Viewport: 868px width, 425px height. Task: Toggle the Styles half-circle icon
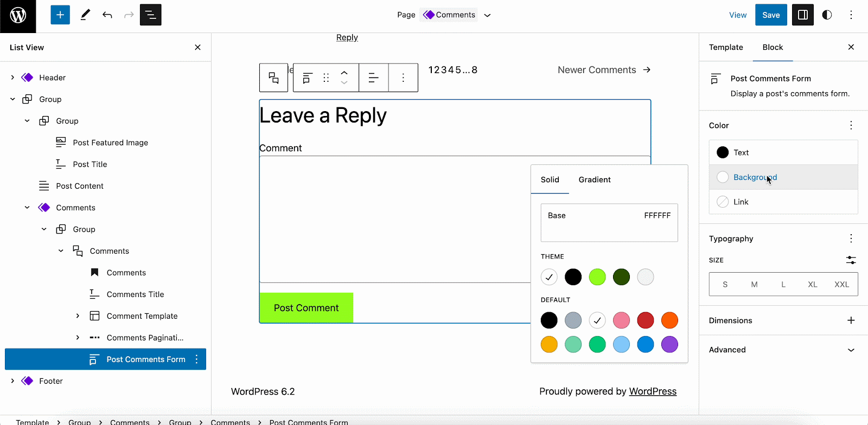pyautogui.click(x=827, y=15)
